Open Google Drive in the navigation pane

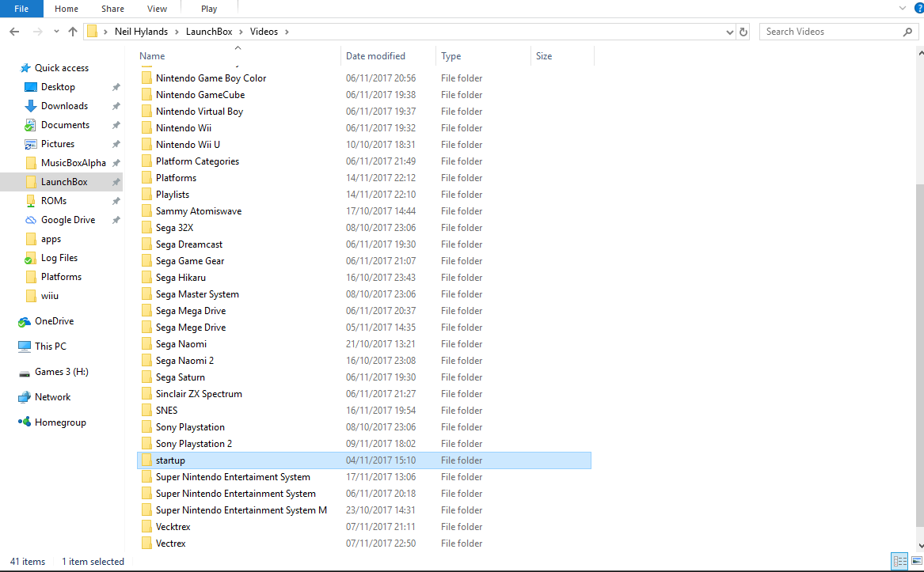[x=68, y=220]
